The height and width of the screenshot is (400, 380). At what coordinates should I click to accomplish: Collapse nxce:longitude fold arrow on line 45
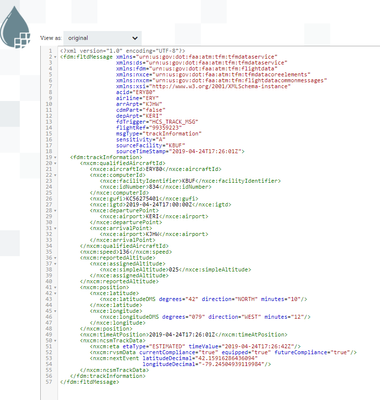(55, 311)
